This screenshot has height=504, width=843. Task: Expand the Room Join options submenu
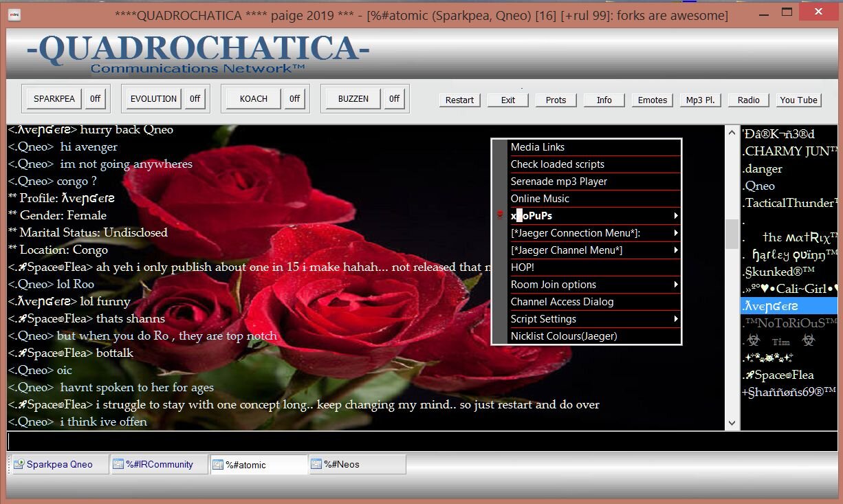point(676,285)
